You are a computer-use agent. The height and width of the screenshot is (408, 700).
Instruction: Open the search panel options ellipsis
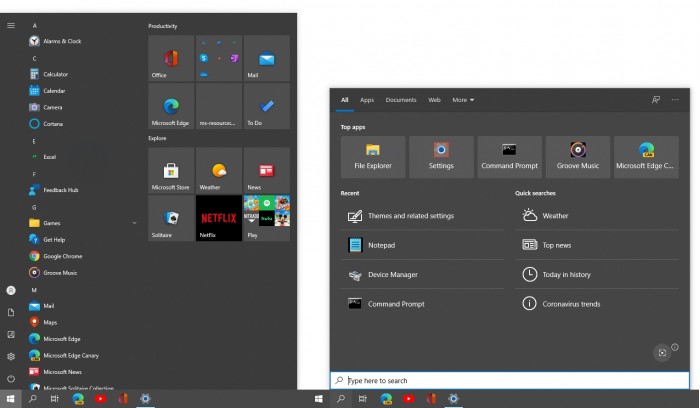point(675,100)
